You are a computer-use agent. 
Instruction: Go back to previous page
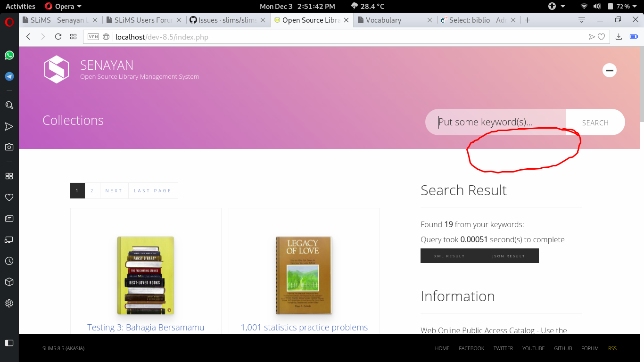(28, 37)
